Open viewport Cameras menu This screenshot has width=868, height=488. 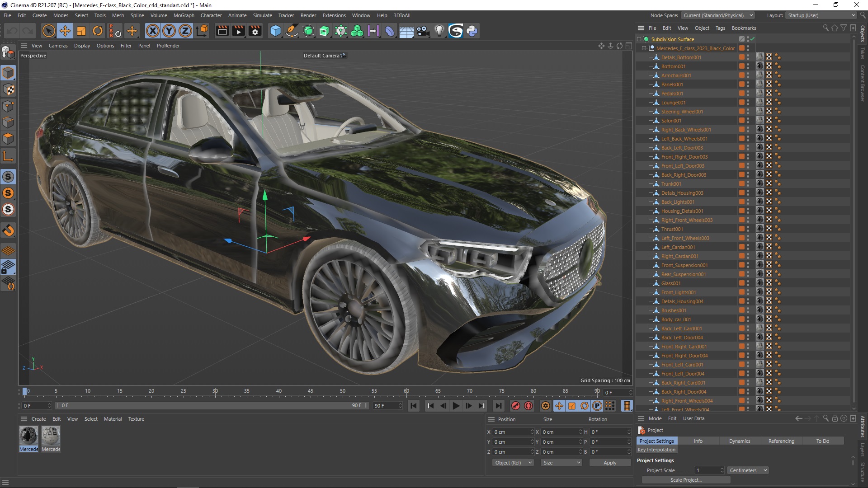pyautogui.click(x=58, y=46)
